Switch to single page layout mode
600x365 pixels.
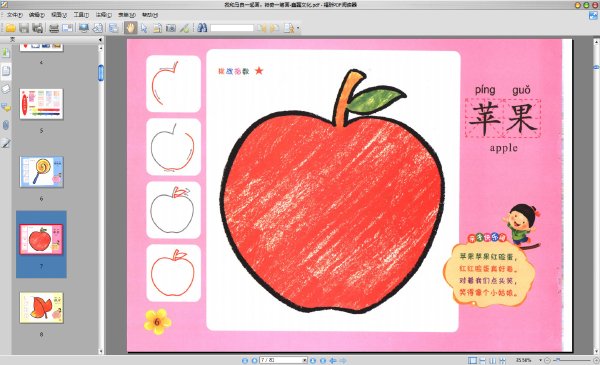point(473,360)
